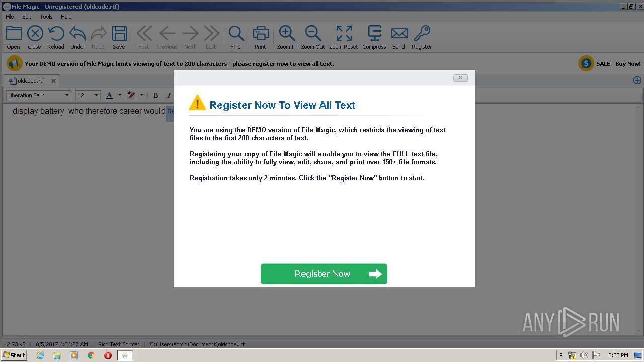Viewport: 644px width, 362px height.
Task: Click the demo version limit notice text
Action: tap(179, 64)
